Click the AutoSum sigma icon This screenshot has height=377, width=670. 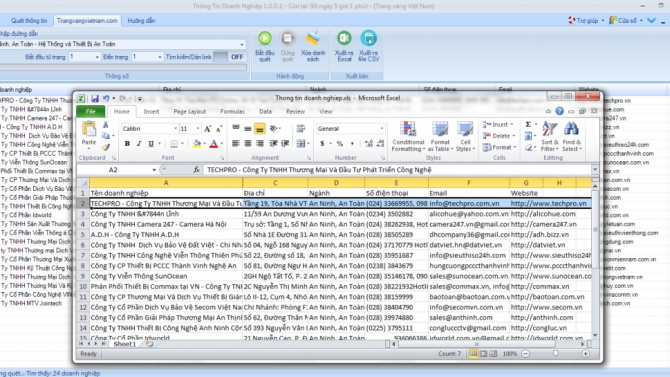528,124
